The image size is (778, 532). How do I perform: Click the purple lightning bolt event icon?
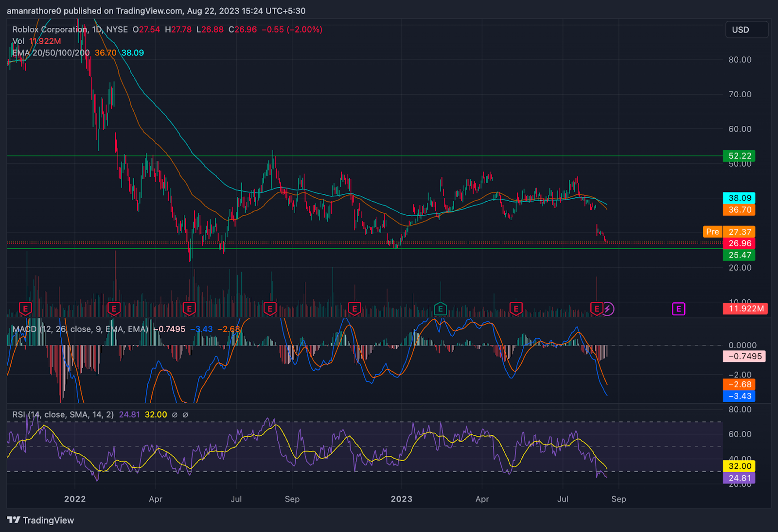coord(608,309)
